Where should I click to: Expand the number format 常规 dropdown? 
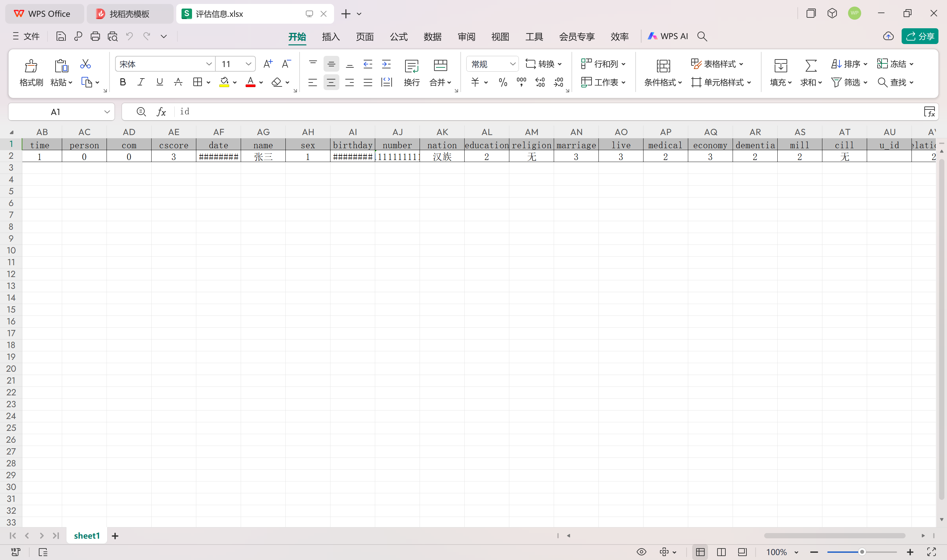click(512, 64)
